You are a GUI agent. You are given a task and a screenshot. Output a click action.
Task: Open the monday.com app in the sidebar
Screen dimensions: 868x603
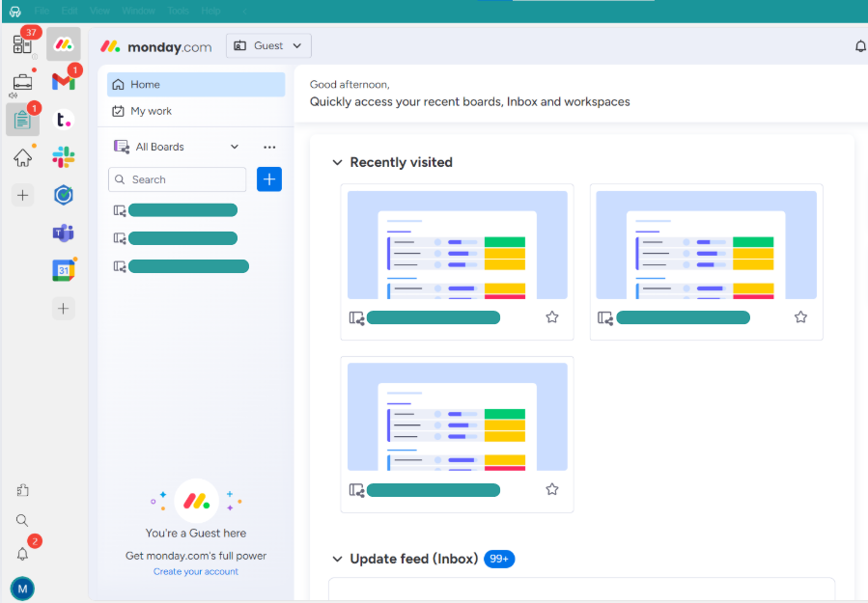point(63,44)
